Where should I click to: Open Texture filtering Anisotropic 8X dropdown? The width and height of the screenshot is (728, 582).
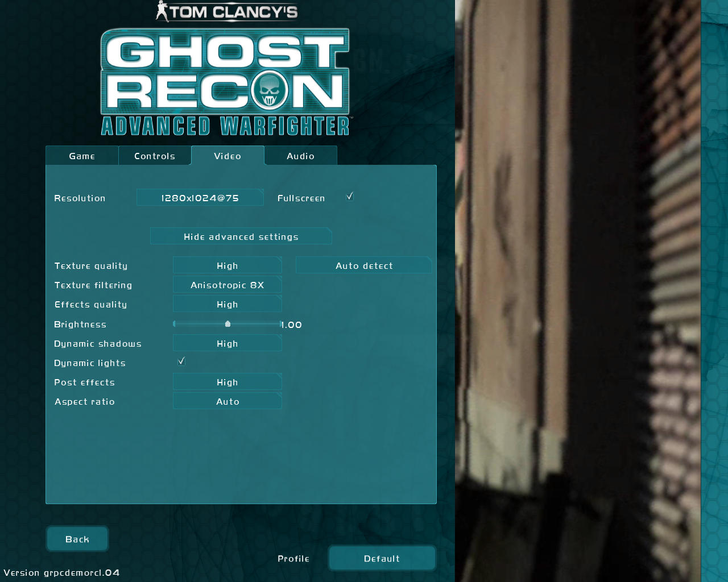(227, 285)
